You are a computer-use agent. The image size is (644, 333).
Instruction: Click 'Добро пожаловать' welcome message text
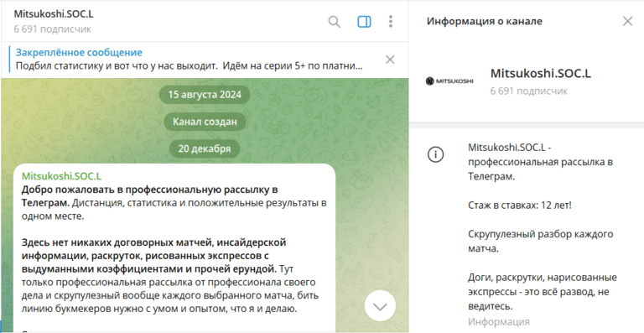click(x=174, y=203)
